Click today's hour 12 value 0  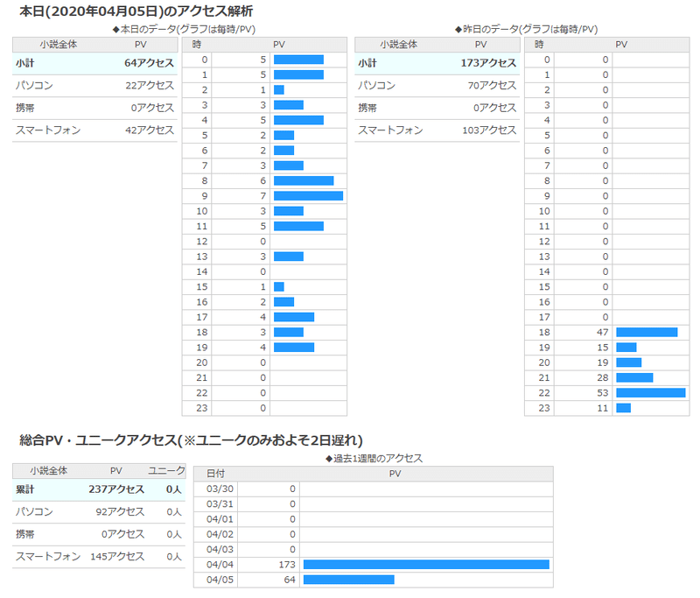point(263,241)
